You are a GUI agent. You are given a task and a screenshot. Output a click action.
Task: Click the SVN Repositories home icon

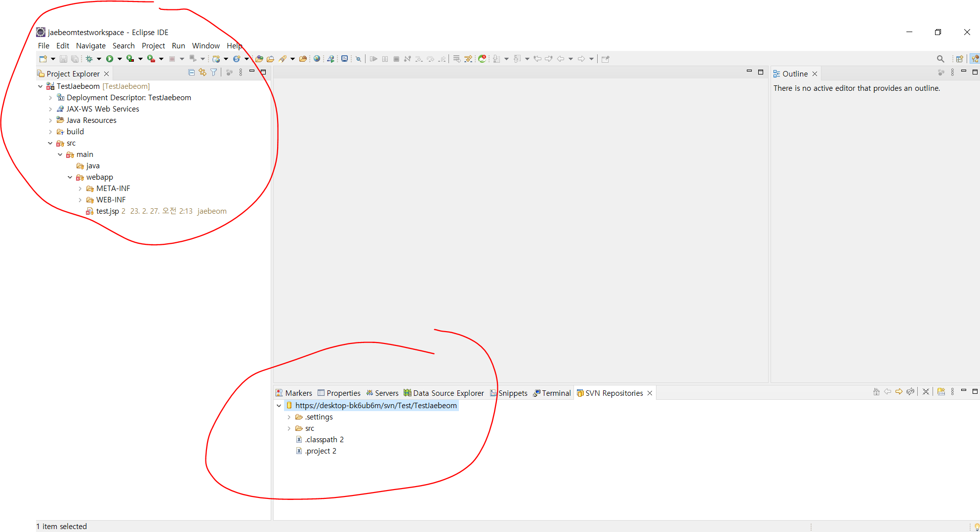coord(876,392)
